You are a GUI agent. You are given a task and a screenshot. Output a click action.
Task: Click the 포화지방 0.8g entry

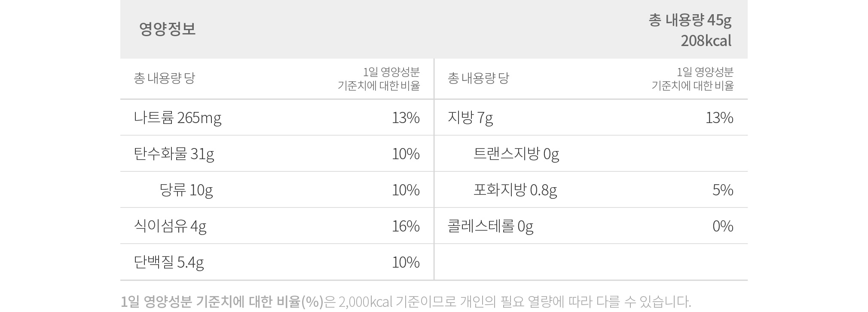[515, 190]
